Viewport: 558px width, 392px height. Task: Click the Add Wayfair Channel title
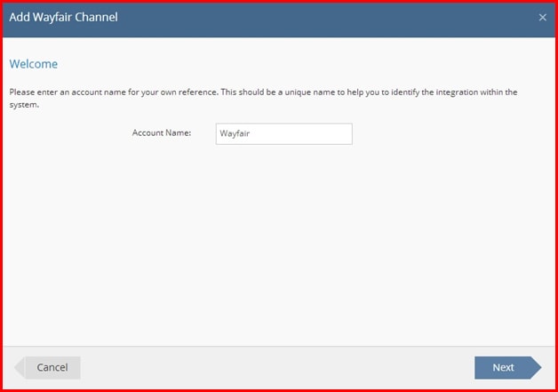tap(63, 17)
